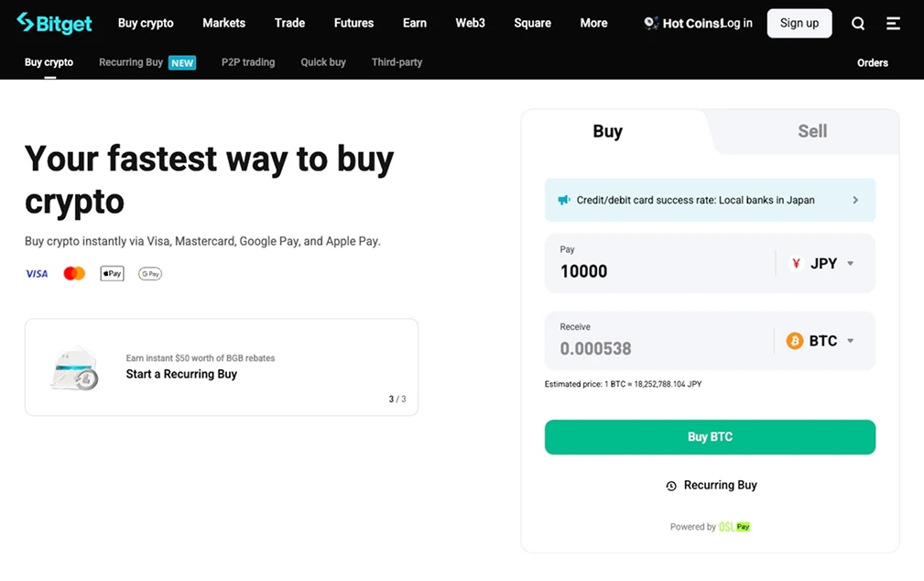Screen dimensions: 924x581
Task: Switch to the Sell tab
Action: 812,131
